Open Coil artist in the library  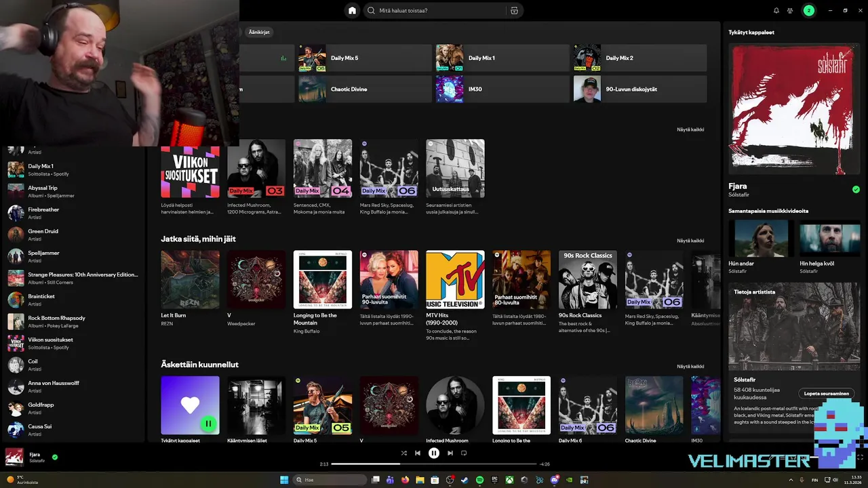pyautogui.click(x=73, y=365)
